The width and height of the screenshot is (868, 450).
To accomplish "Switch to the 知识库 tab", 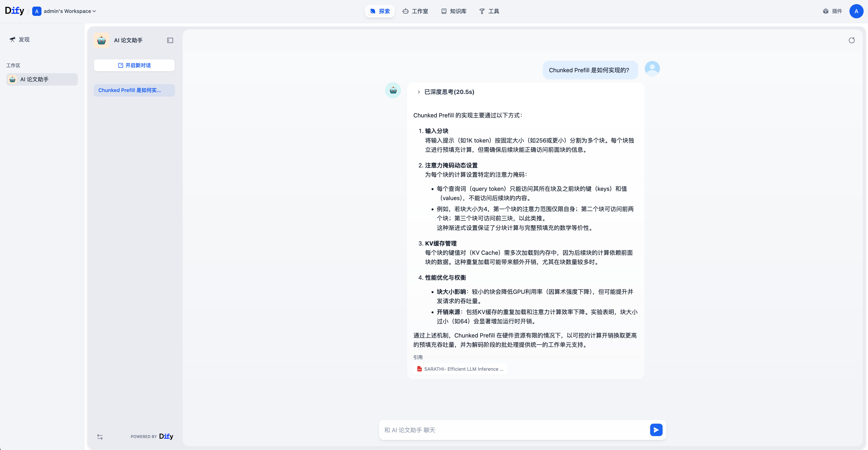I will coord(454,11).
